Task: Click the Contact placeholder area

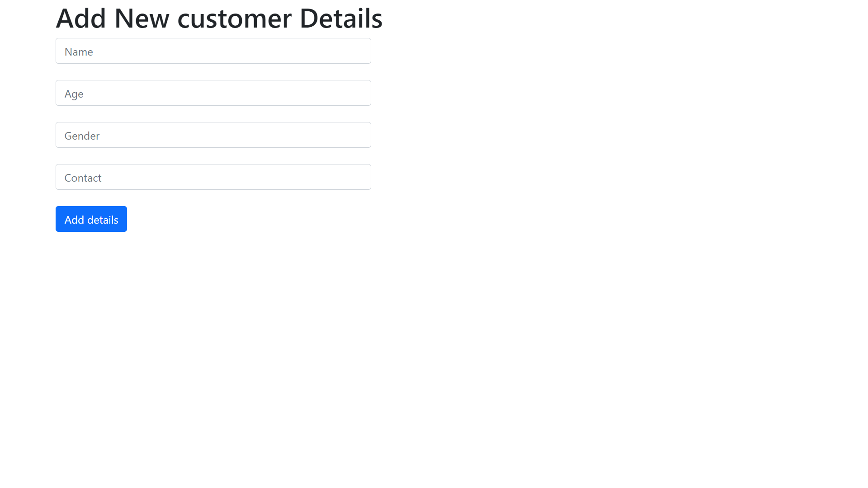Action: pos(213,177)
